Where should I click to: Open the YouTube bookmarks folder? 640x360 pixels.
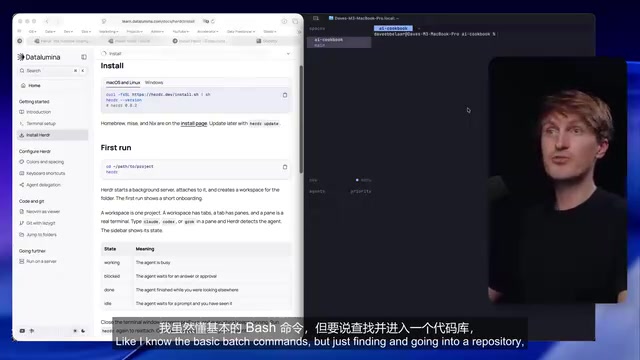[x=181, y=31]
